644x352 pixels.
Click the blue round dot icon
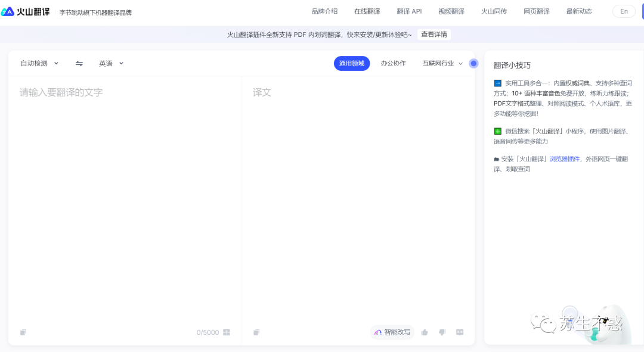[473, 64]
